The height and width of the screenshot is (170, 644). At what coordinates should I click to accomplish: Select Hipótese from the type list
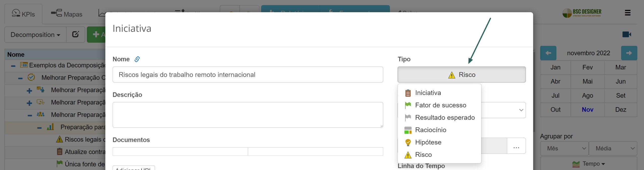tap(428, 142)
